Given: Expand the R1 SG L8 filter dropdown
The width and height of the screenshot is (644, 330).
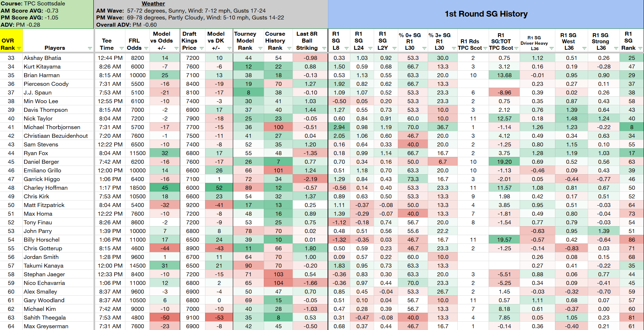Looking at the screenshot, I should (x=346, y=48).
